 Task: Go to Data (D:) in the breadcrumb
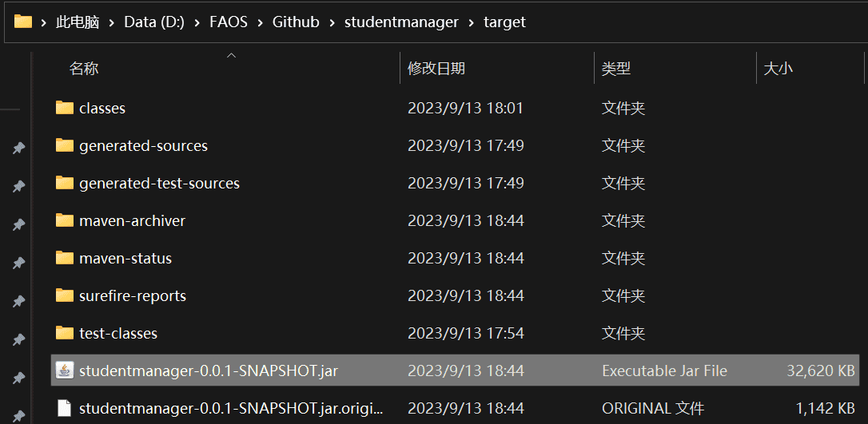154,22
